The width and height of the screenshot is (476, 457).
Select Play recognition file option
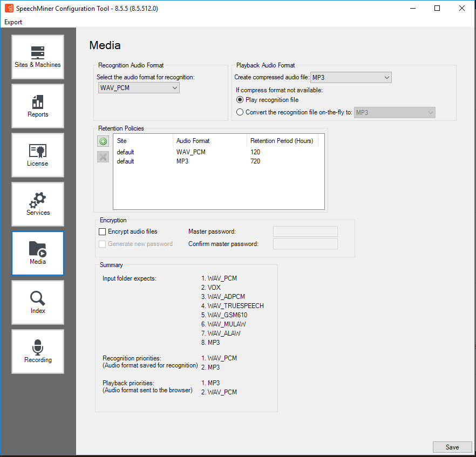pos(240,100)
